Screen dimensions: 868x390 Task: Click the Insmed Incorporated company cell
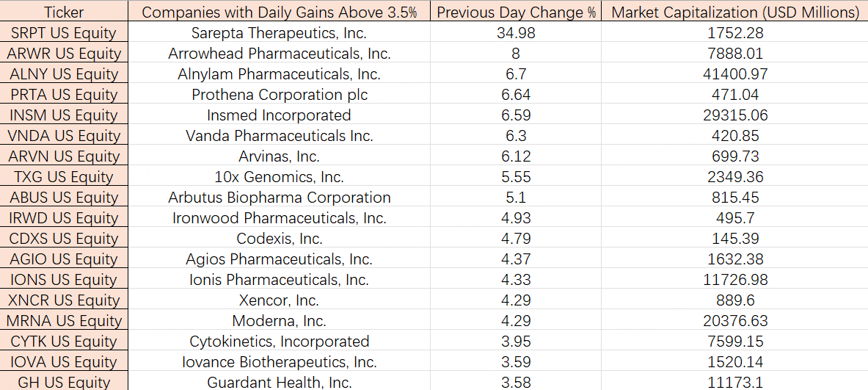(x=279, y=115)
